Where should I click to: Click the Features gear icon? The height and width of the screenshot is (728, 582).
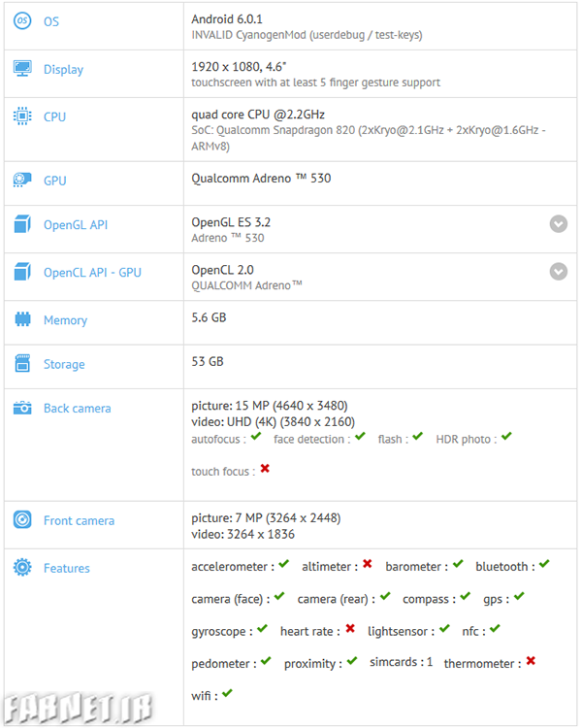(x=22, y=568)
